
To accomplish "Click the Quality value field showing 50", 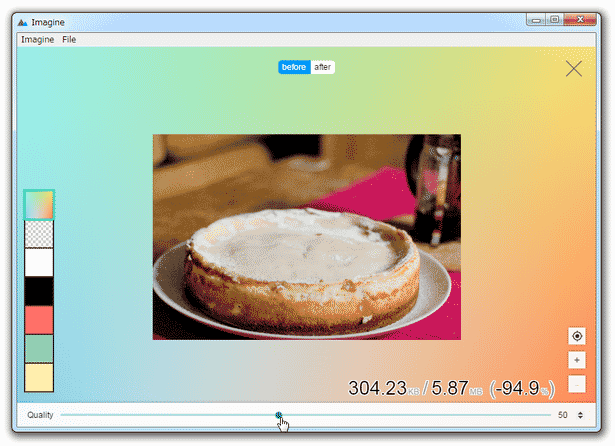I will coord(563,415).
